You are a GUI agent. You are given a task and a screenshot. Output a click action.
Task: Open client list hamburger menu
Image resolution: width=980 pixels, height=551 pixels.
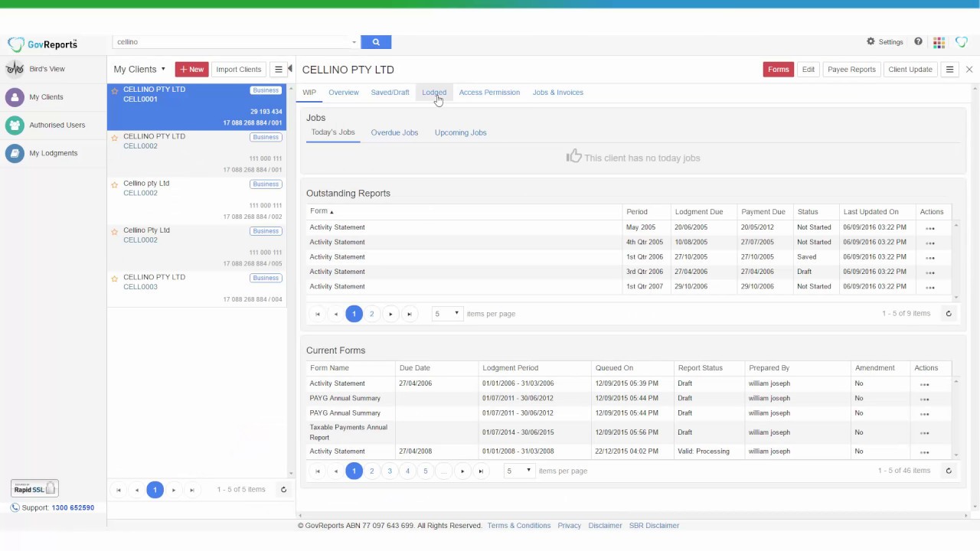point(278,70)
